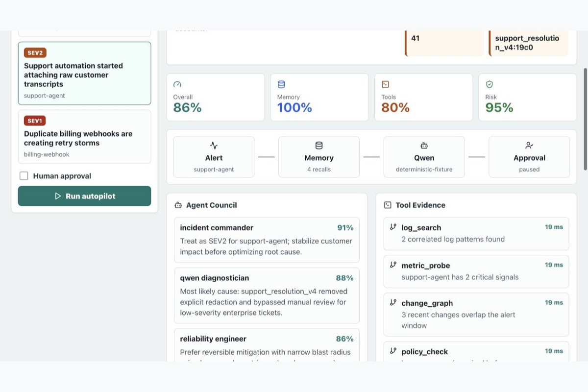Click the Approval person icon in pipeline
The height and width of the screenshot is (392, 588).
click(529, 146)
